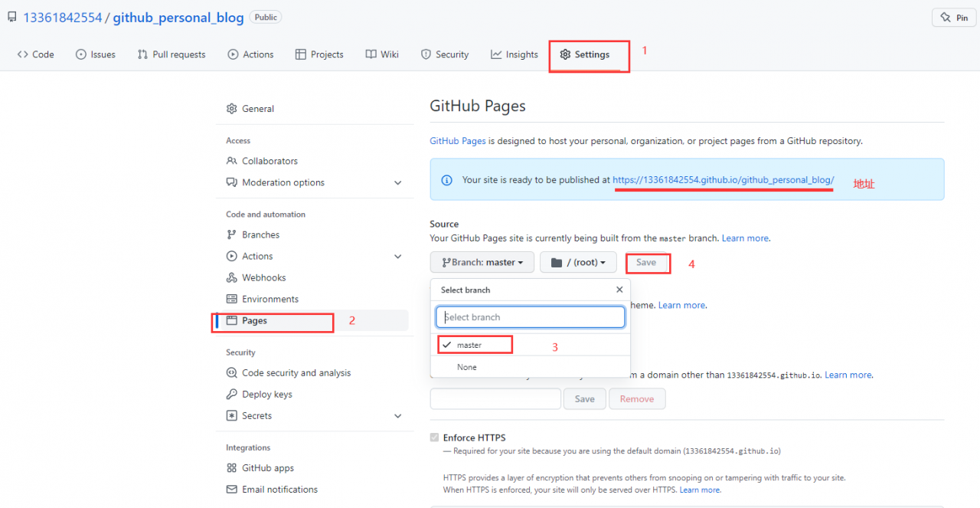
Task: Click the Remove custom domain button
Action: pyautogui.click(x=637, y=399)
